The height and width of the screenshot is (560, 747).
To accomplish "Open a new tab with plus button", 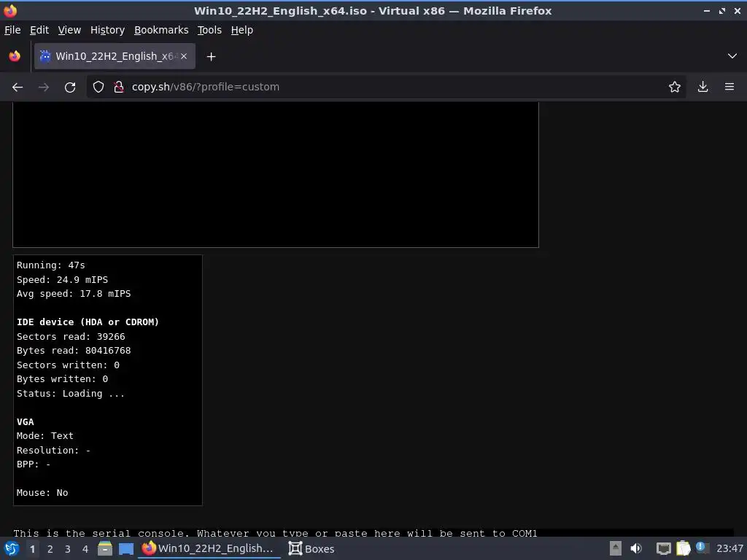I will click(x=211, y=57).
